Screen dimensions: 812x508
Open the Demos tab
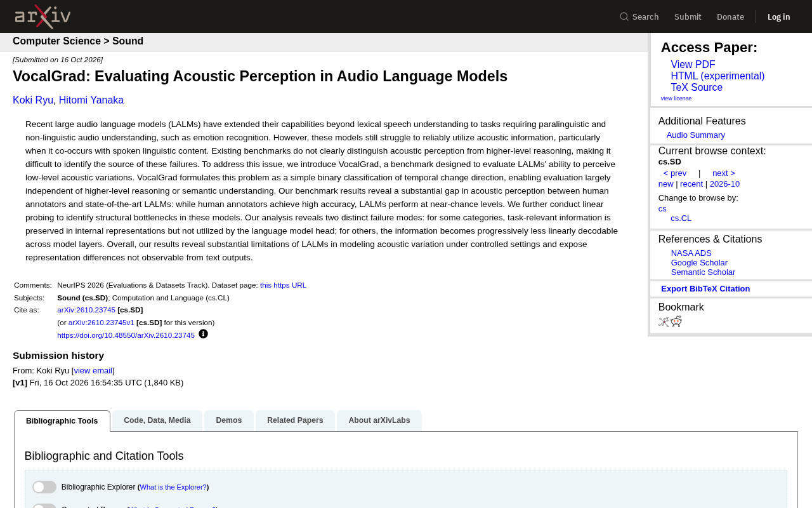pyautogui.click(x=229, y=420)
